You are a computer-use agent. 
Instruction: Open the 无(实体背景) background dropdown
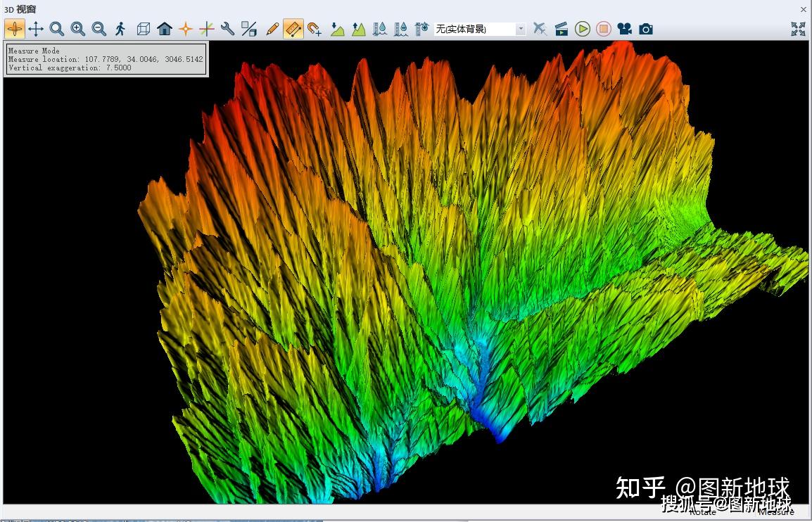point(480,29)
